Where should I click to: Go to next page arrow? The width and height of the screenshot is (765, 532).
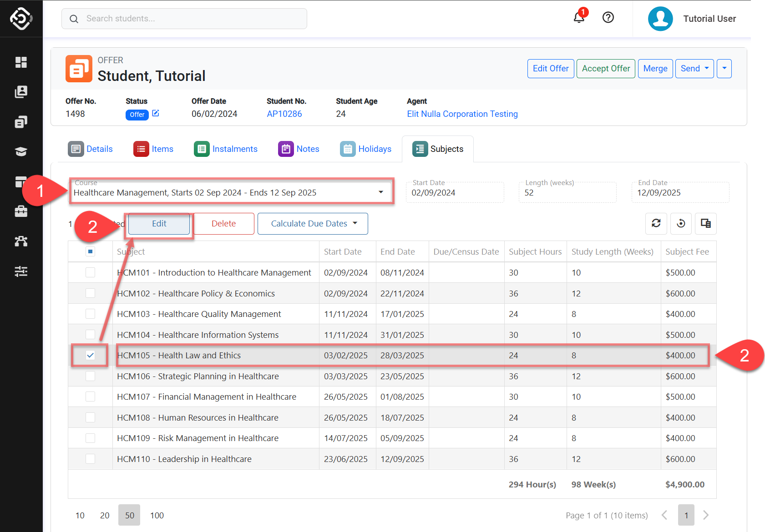coord(706,515)
